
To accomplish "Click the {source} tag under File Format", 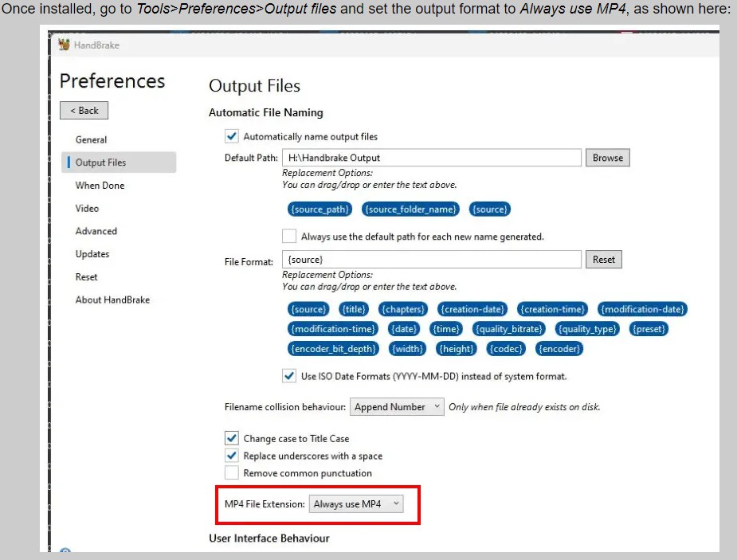I will click(x=308, y=309).
